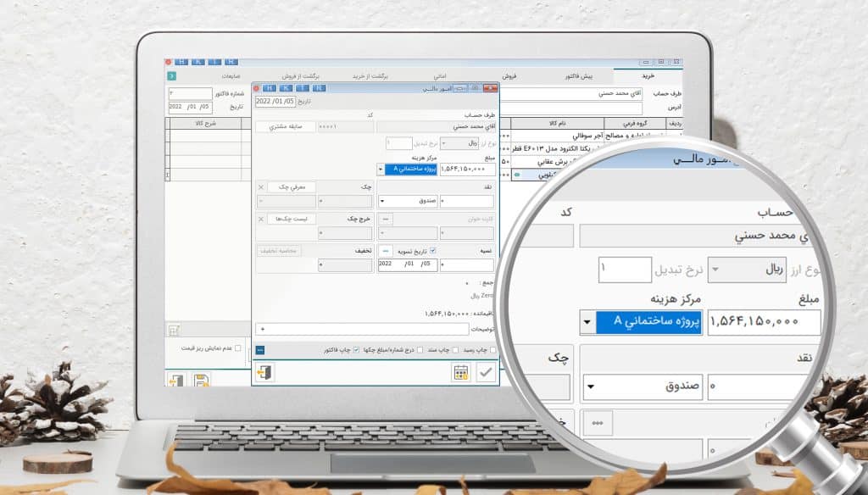Click the green arrow icon beside the tabs
The image size is (868, 495).
tap(172, 76)
